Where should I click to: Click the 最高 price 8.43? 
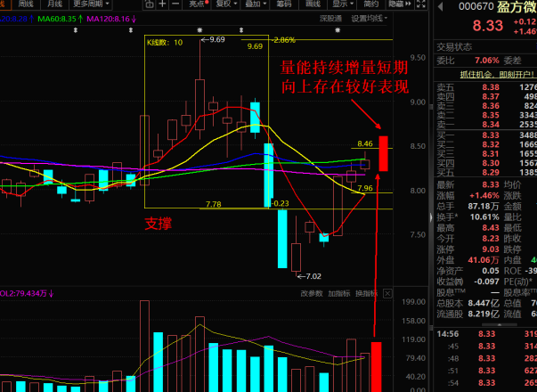coord(491,228)
